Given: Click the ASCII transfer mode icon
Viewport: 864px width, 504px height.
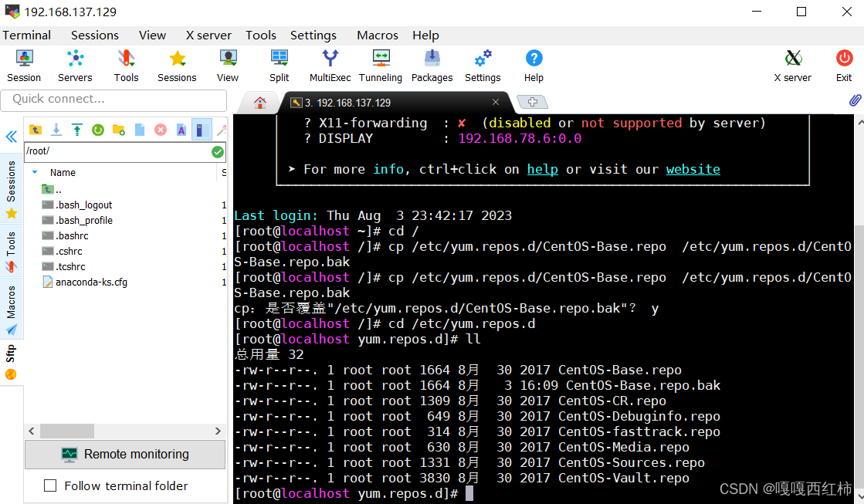Looking at the screenshot, I should click(x=181, y=130).
